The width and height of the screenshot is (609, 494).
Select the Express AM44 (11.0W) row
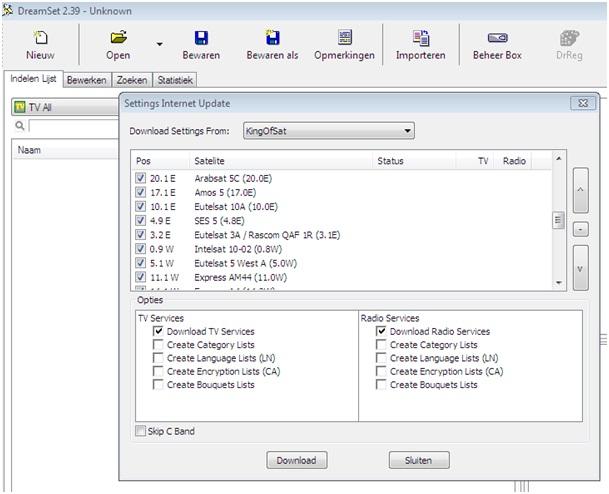click(x=342, y=277)
